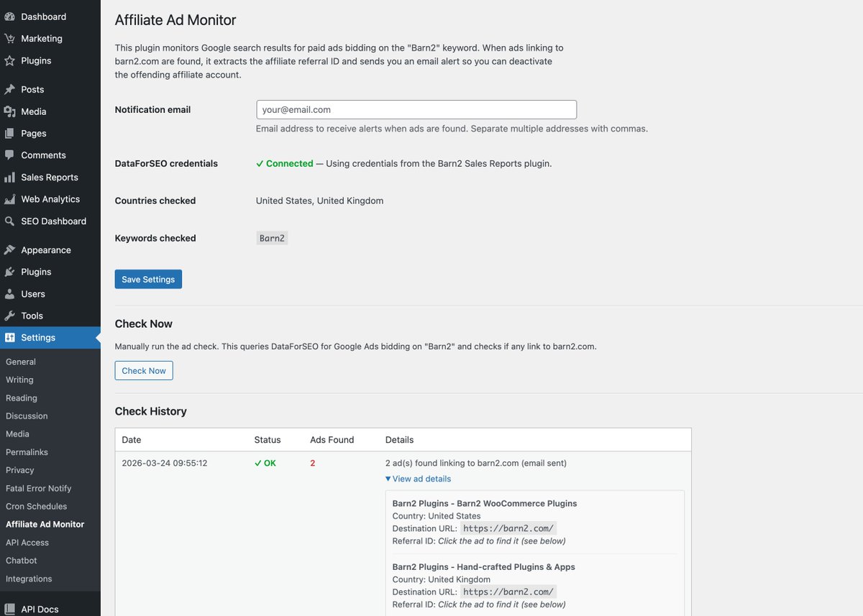Click the Comments bubble icon

[9, 155]
